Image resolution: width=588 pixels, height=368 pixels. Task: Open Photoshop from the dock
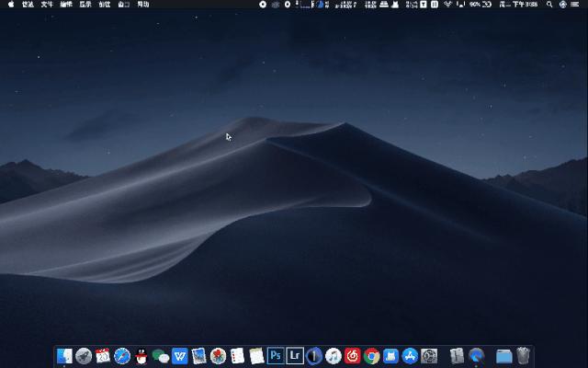pyautogui.click(x=276, y=356)
